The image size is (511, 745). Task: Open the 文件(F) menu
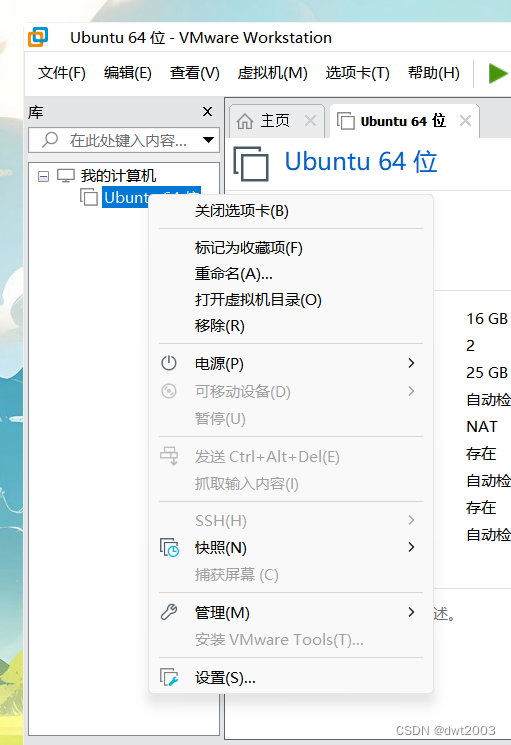pos(62,73)
